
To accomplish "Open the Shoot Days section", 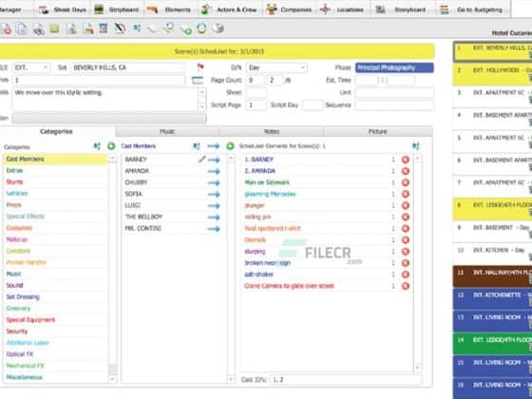I will pyautogui.click(x=62, y=9).
